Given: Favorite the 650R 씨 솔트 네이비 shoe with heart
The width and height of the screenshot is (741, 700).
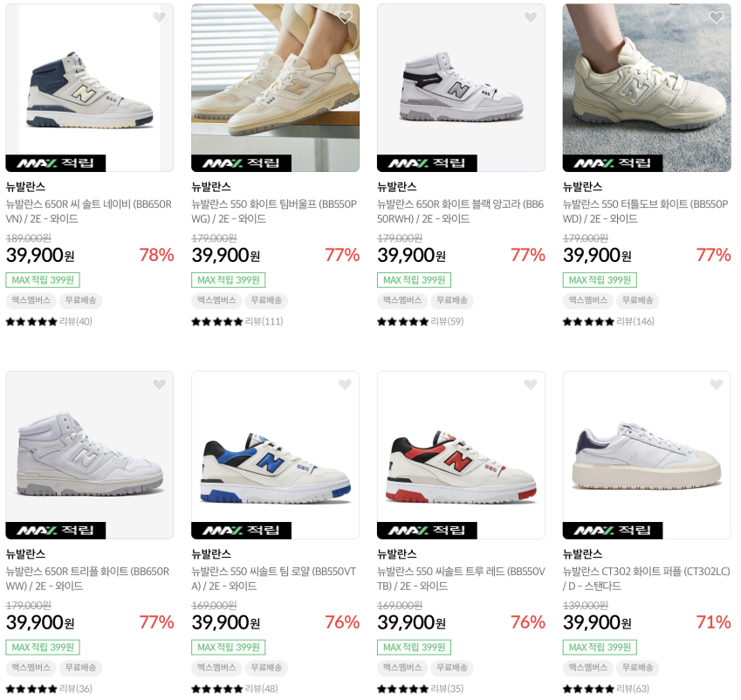Looking at the screenshot, I should [159, 17].
